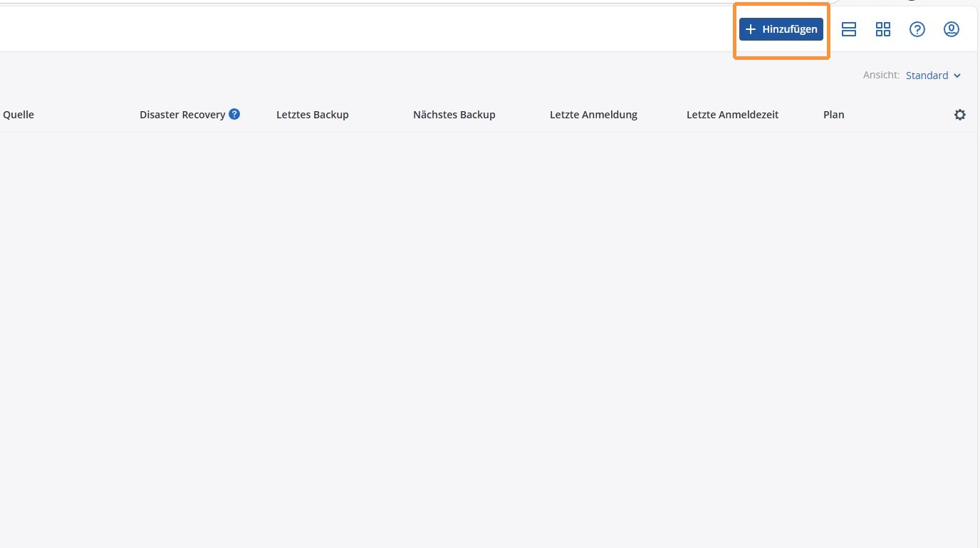Open the user account icon
980x548 pixels.
pos(952,29)
